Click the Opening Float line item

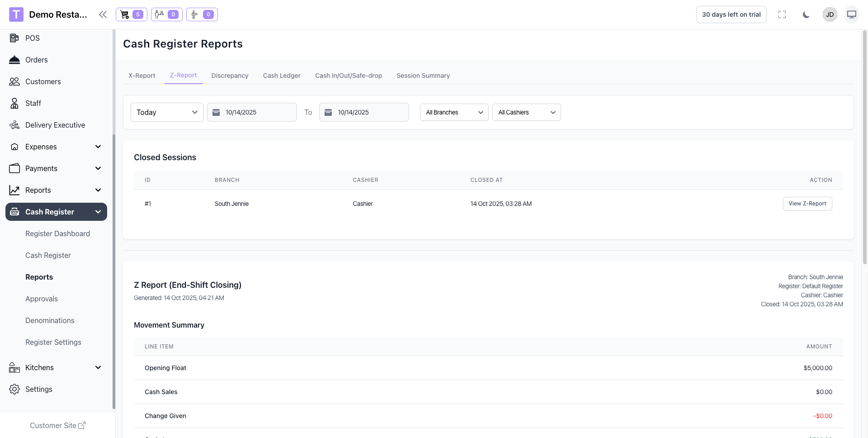pos(165,368)
